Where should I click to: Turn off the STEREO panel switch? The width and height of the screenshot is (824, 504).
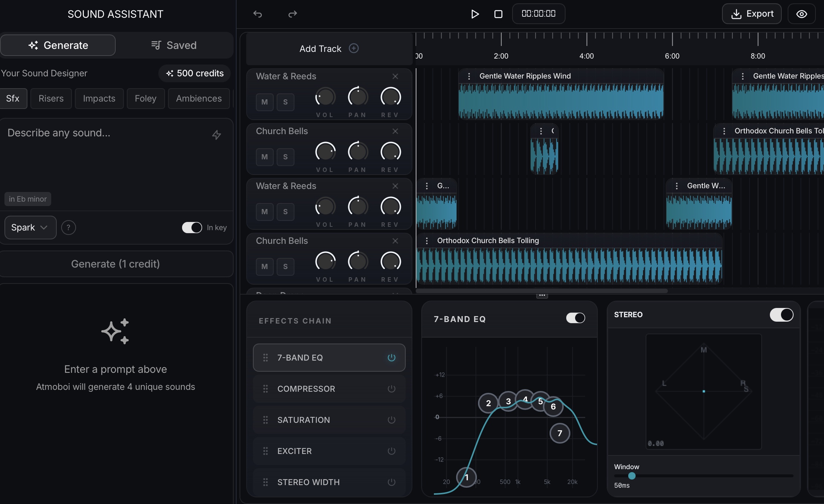[x=781, y=315]
